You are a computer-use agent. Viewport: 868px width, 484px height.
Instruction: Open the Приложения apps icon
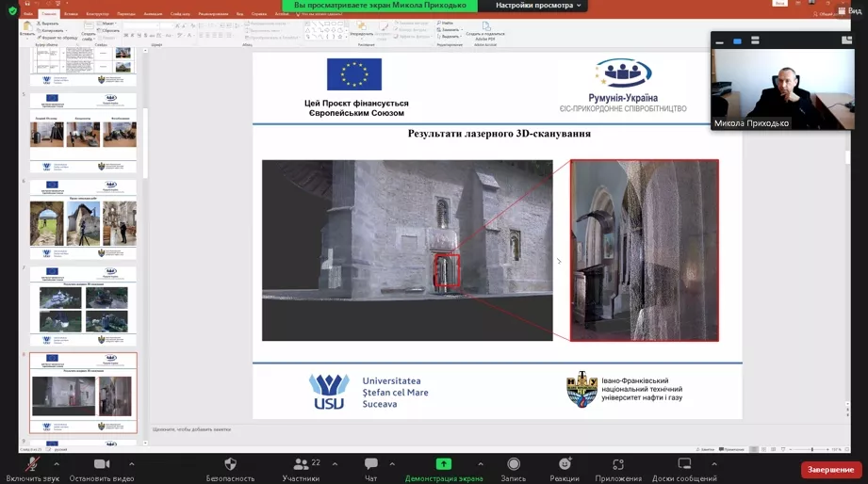pos(618,464)
